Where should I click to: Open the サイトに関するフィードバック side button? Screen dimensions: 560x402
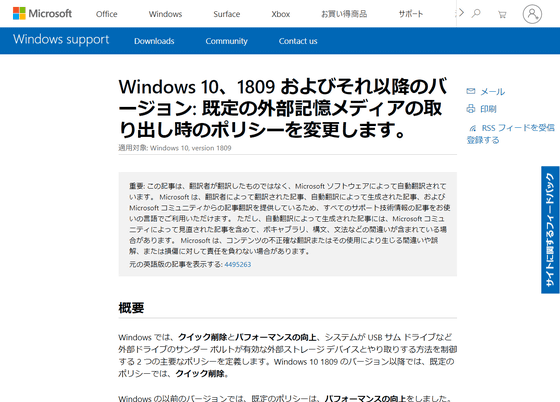[550, 230]
